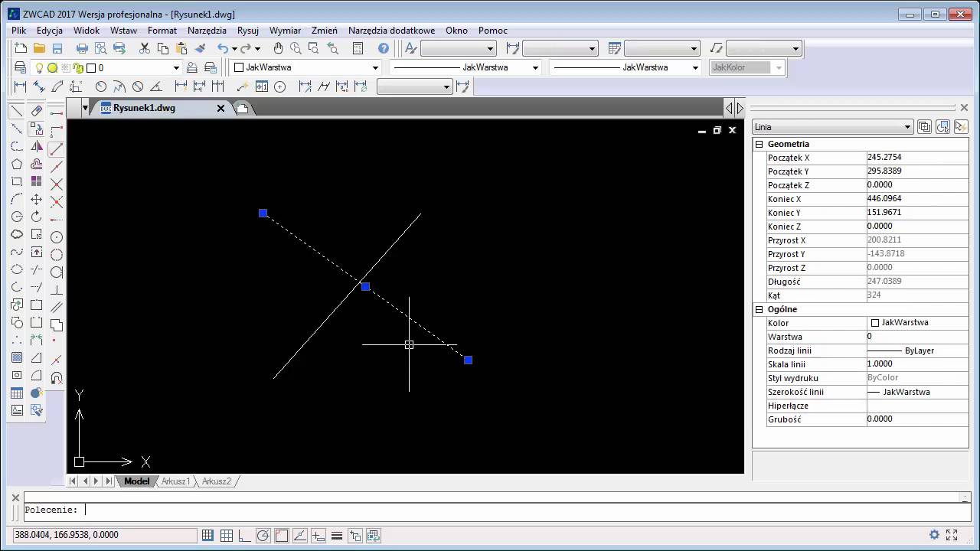Open the Wymiar menu
The width and height of the screenshot is (980, 551).
[x=286, y=31]
